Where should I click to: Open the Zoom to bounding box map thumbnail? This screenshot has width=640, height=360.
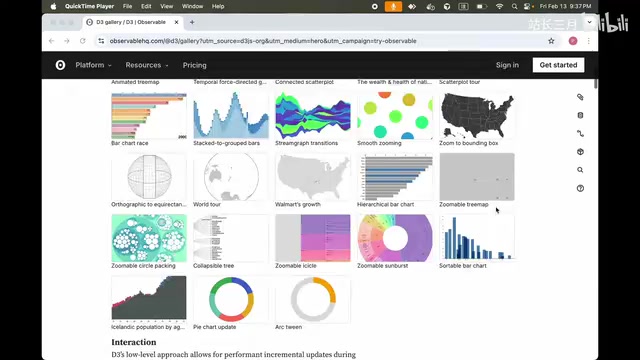click(477, 116)
